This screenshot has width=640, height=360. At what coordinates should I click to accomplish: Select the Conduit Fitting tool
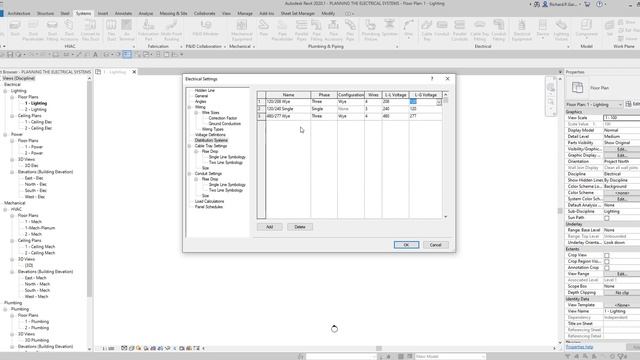(498, 29)
